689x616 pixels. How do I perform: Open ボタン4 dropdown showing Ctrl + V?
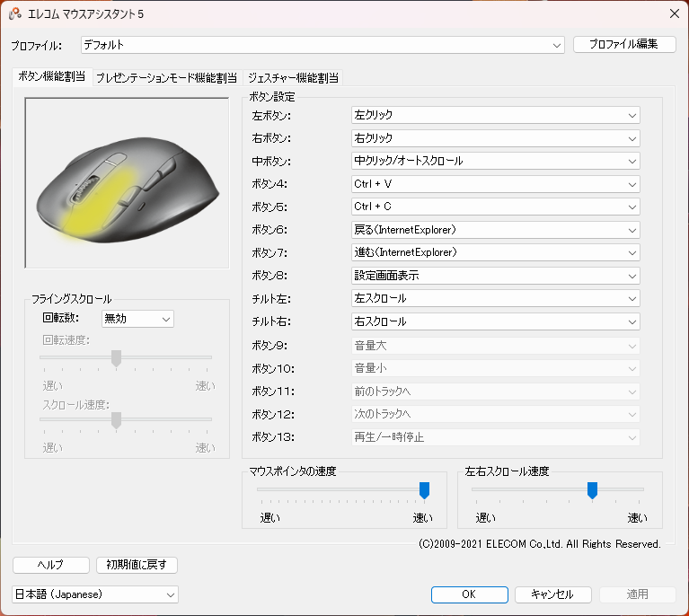(x=495, y=184)
